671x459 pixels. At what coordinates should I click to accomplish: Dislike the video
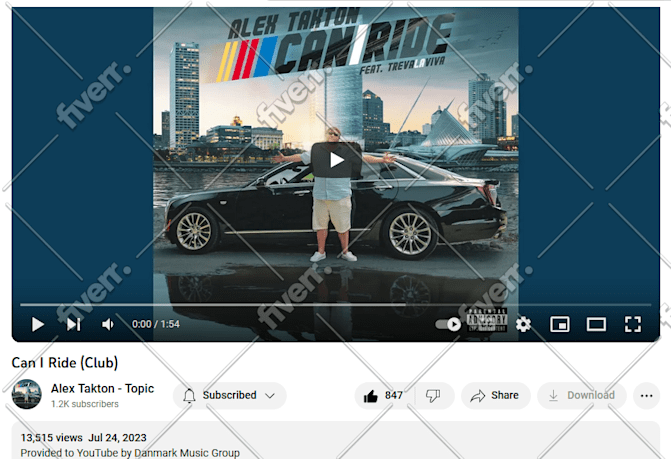click(433, 395)
